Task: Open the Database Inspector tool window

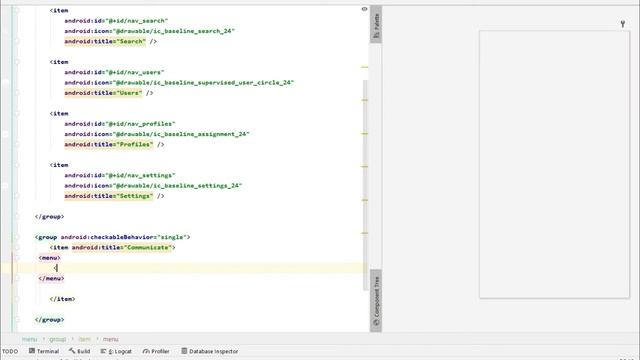Action: (x=210, y=351)
